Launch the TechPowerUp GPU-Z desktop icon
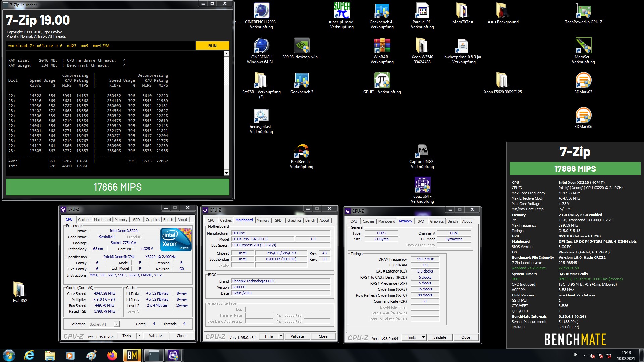 (583, 13)
